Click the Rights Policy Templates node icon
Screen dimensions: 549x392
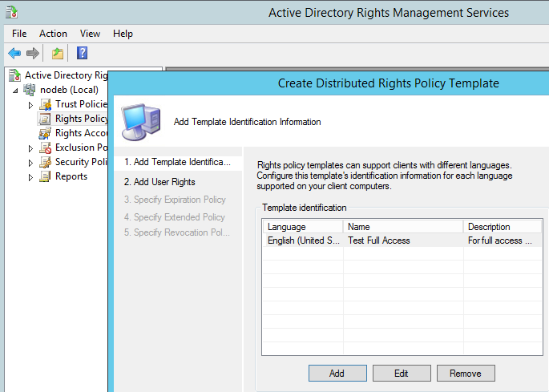tap(44, 119)
